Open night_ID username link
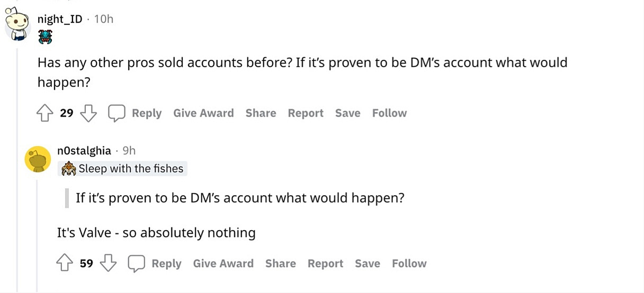 point(60,19)
